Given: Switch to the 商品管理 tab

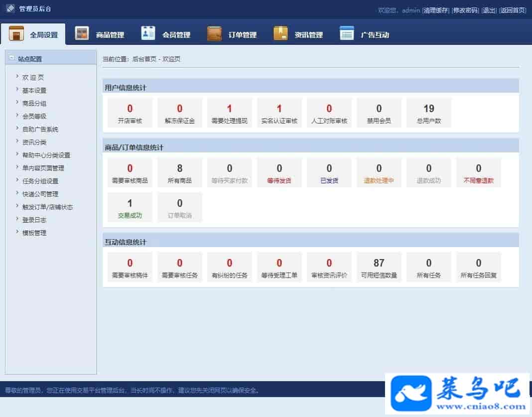Looking at the screenshot, I should [x=100, y=34].
